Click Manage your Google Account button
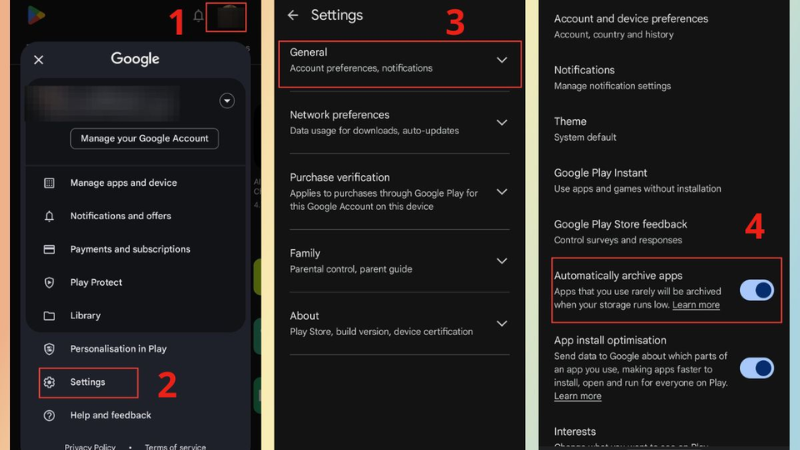 (x=144, y=139)
